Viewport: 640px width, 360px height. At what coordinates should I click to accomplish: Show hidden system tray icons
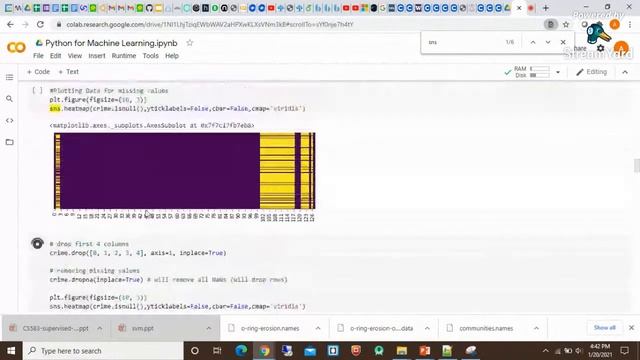pos(546,351)
